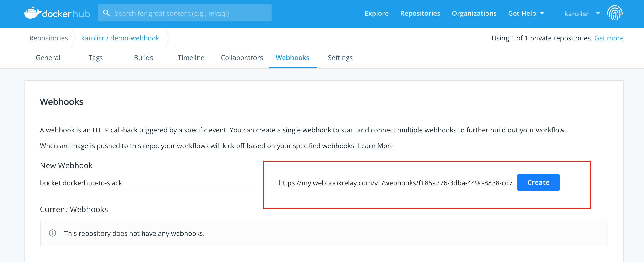
Task: Open the Get Help dropdown
Action: 526,13
